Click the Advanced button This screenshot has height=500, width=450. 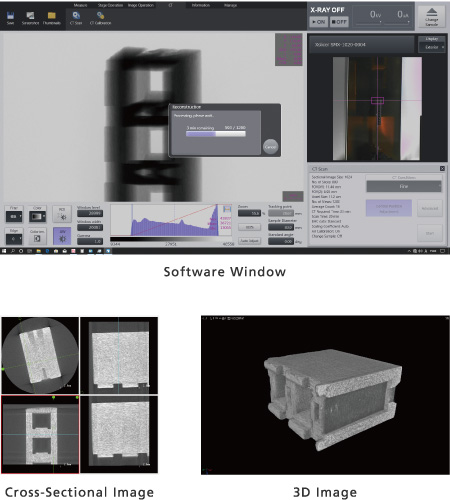click(x=430, y=208)
